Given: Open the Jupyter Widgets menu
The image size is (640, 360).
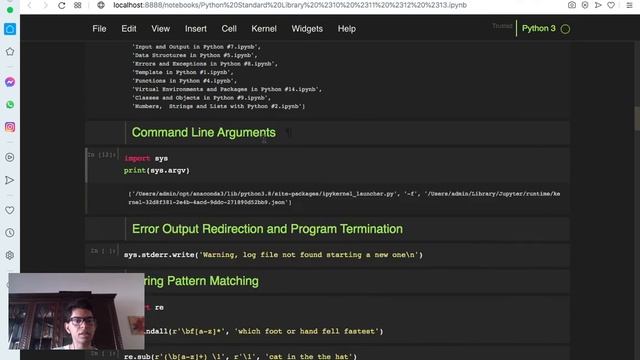Looking at the screenshot, I should pos(307,29).
